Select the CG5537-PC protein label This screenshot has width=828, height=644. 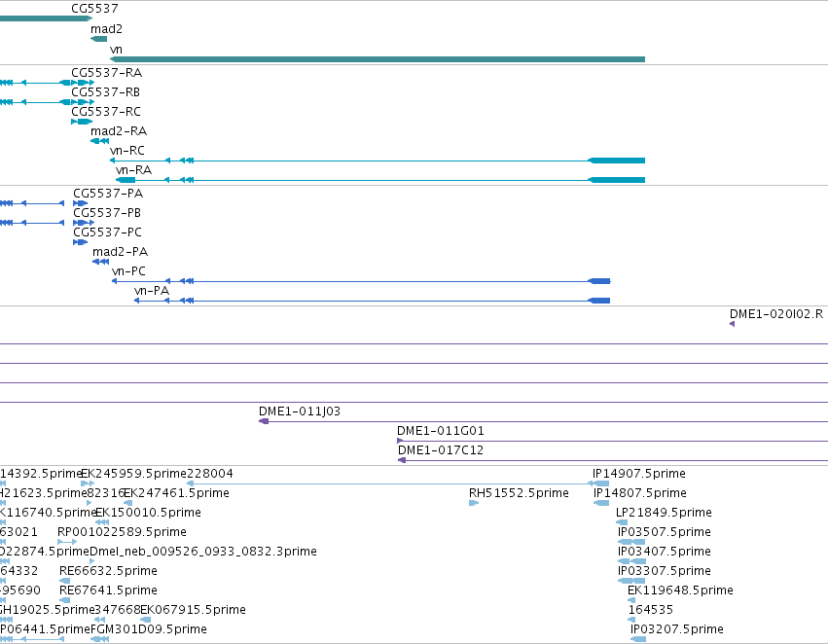[x=108, y=233]
